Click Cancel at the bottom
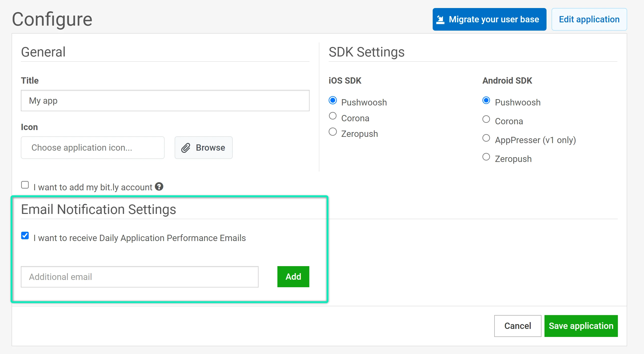This screenshot has width=644, height=354. tap(517, 326)
